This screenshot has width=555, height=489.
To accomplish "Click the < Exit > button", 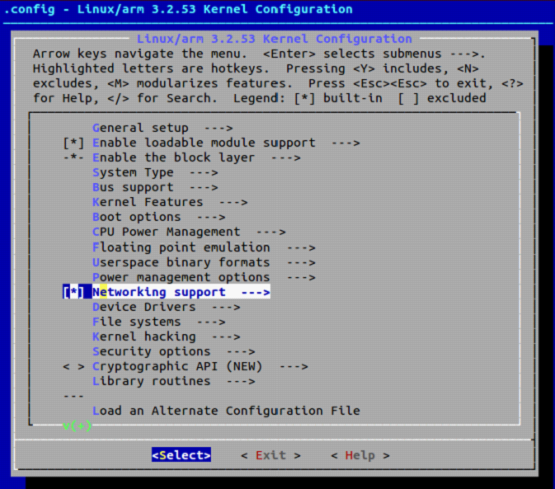I will point(271,455).
